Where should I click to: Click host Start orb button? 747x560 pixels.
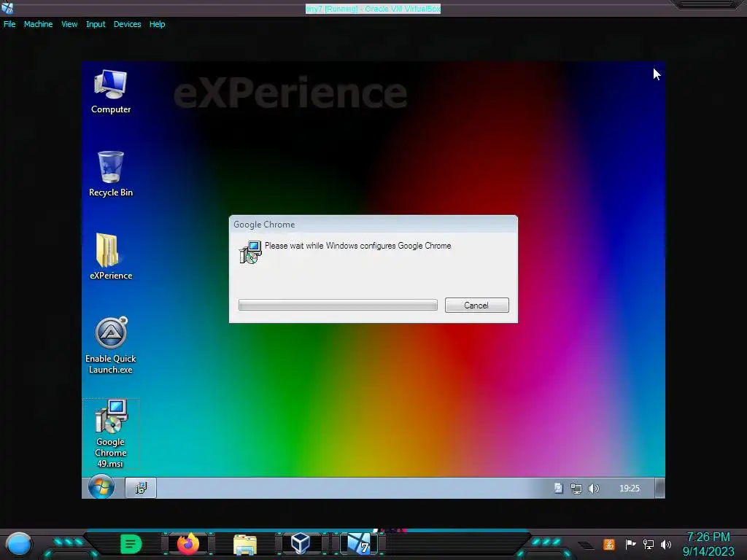[x=19, y=544]
